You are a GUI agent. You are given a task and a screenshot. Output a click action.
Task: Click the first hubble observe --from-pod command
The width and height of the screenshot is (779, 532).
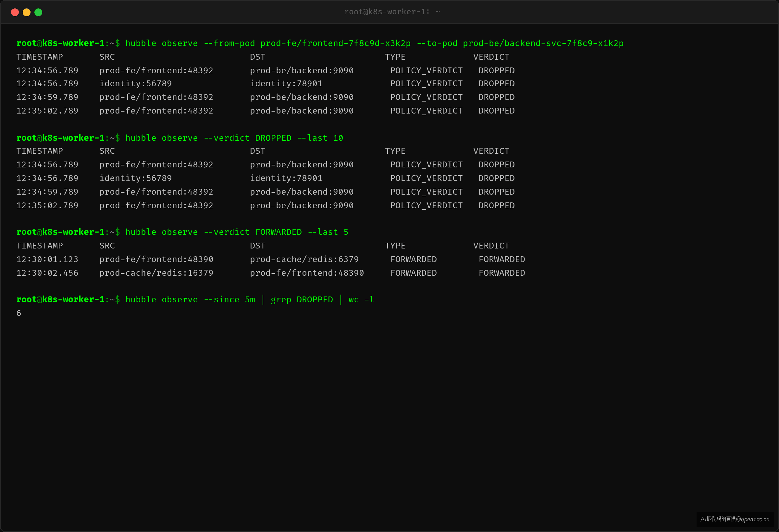(x=375, y=43)
